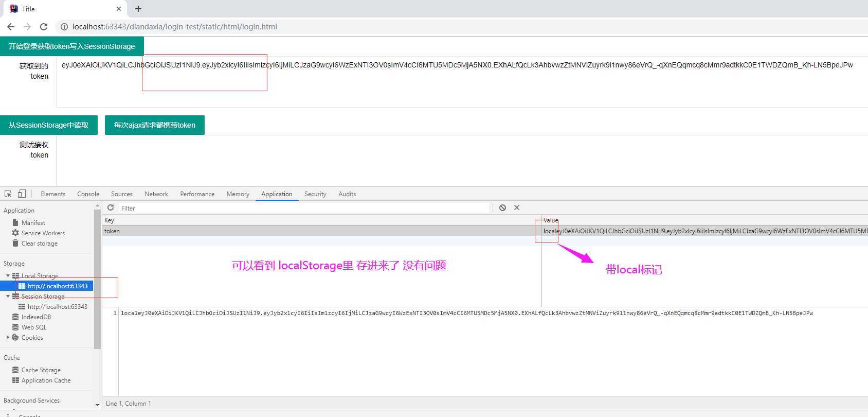This screenshot has width=868, height=417.
Task: Refresh the storage table with the reload icon
Action: [111, 208]
